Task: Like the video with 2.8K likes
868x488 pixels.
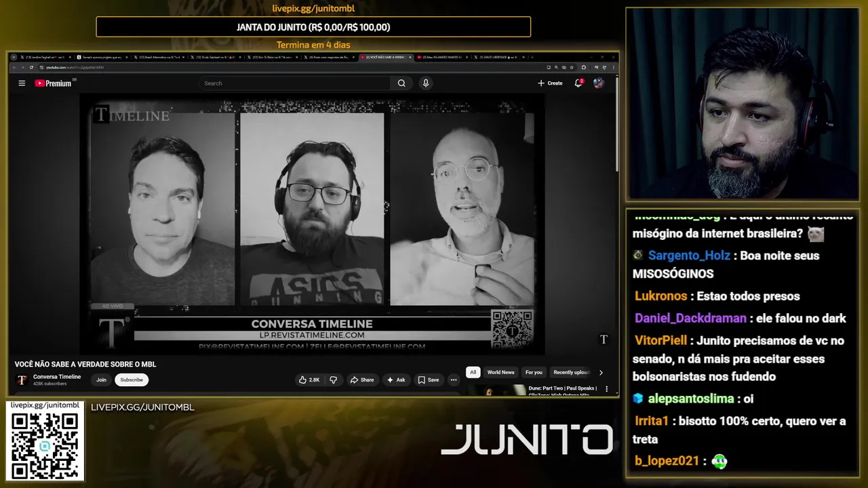Action: click(309, 380)
